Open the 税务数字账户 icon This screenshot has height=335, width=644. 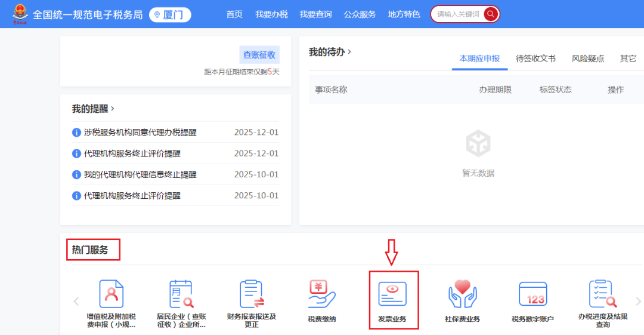pos(532,294)
